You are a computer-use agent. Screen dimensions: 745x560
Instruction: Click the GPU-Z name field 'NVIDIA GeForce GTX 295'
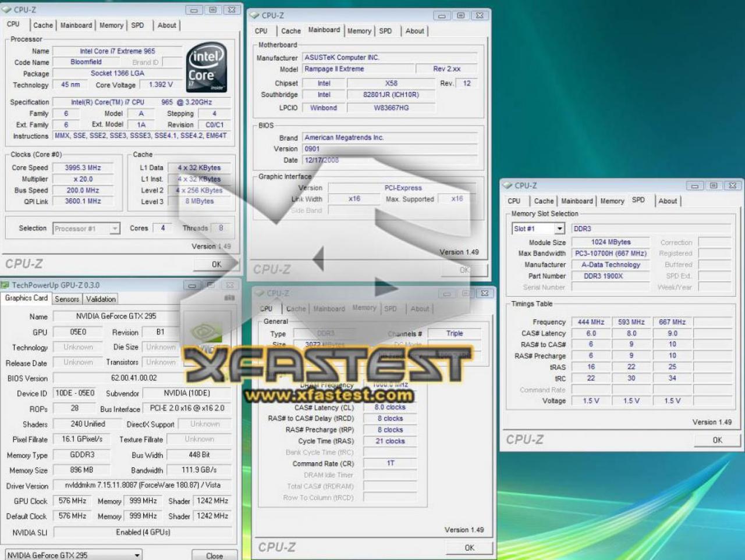click(116, 316)
